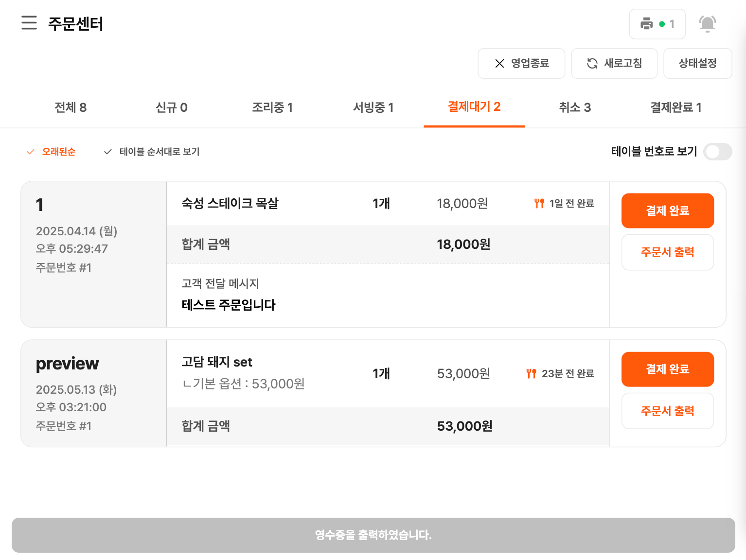Image resolution: width=746 pixels, height=560 pixels.
Task: Go to 취소 3 tab
Action: click(x=575, y=107)
